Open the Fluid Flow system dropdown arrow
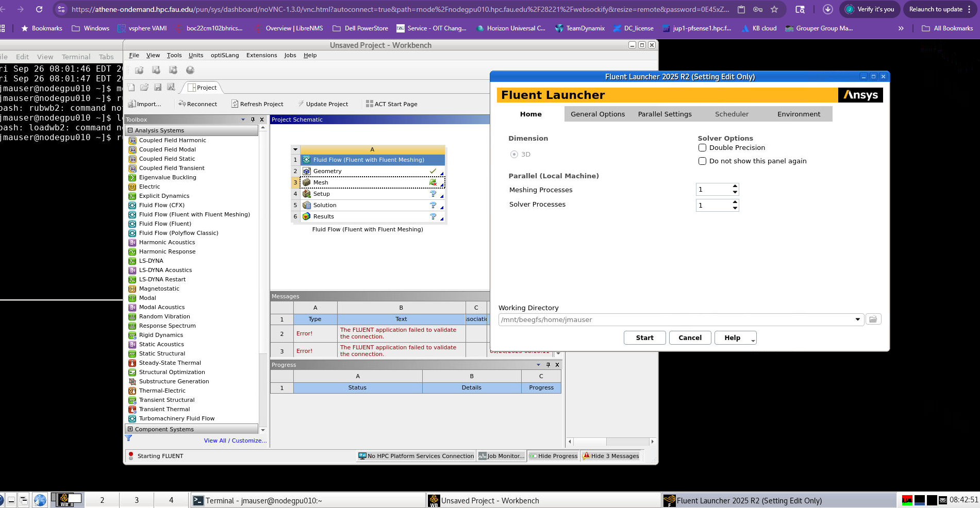This screenshot has height=508, width=980. tap(295, 149)
